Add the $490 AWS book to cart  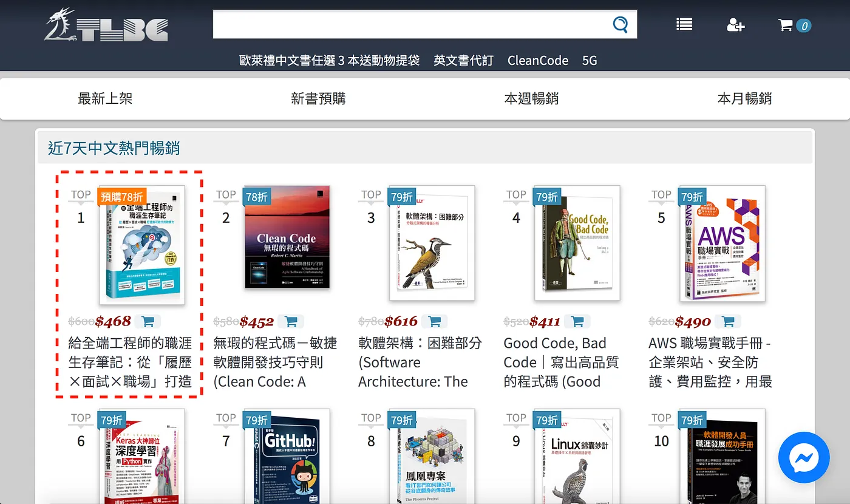click(x=728, y=321)
